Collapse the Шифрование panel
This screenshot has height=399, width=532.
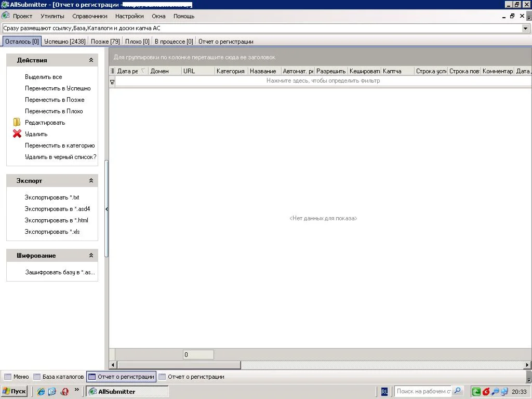click(x=91, y=255)
